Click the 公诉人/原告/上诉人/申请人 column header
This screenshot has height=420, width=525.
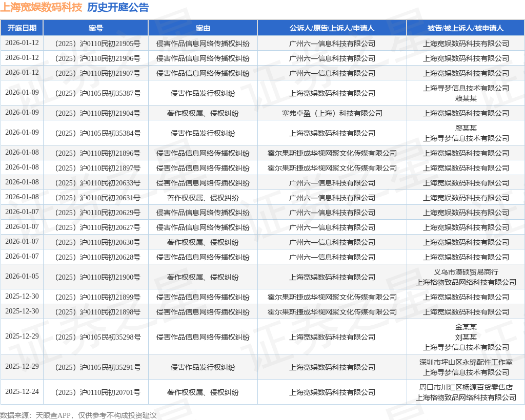click(332, 28)
